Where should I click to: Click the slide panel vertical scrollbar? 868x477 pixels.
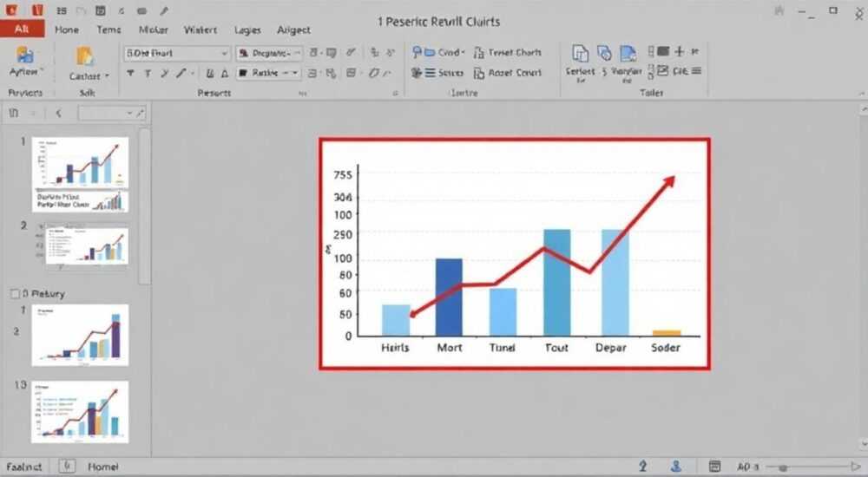tap(144, 206)
